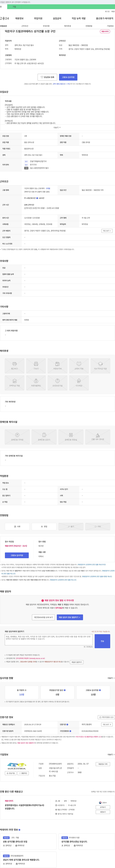Open the 출산휴가·육아휴직 menu
115x868 pixels.
point(105,19)
